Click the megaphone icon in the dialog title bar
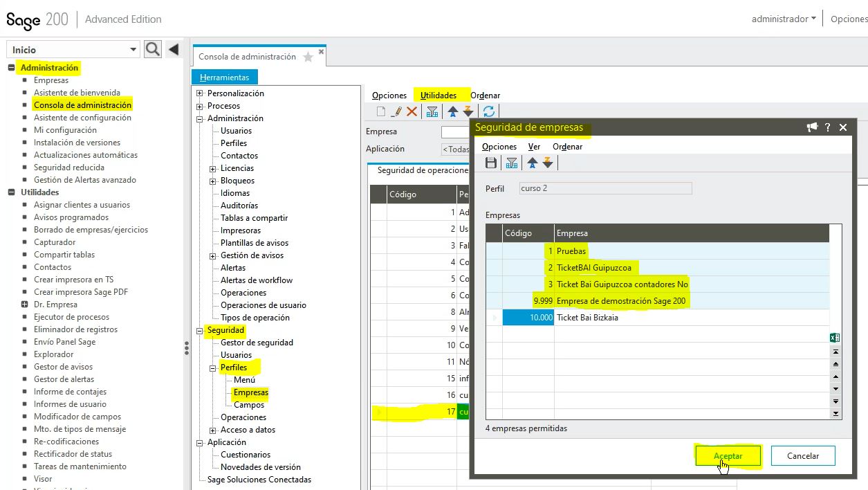The height and width of the screenshot is (490, 868). pos(812,127)
